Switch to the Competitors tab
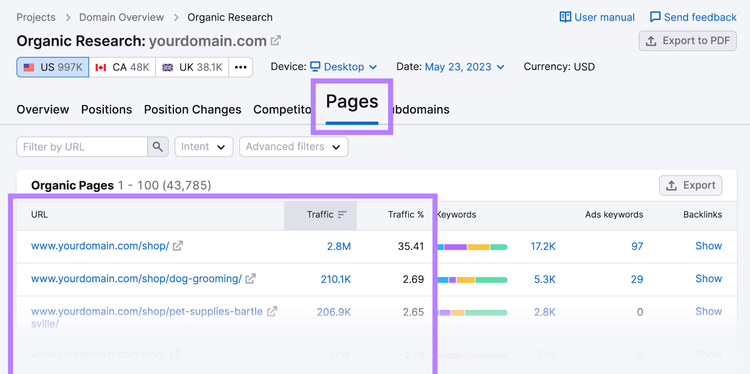Viewport: 750px width, 374px height. pos(282,110)
